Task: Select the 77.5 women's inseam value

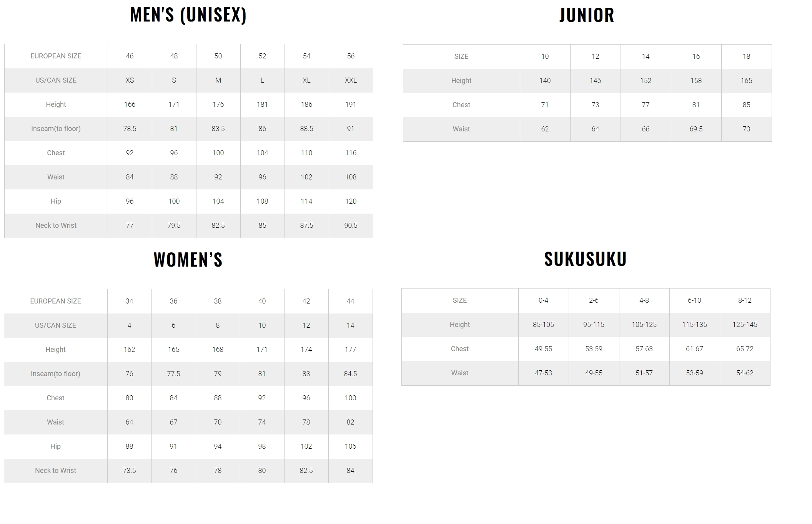Action: click(x=173, y=374)
